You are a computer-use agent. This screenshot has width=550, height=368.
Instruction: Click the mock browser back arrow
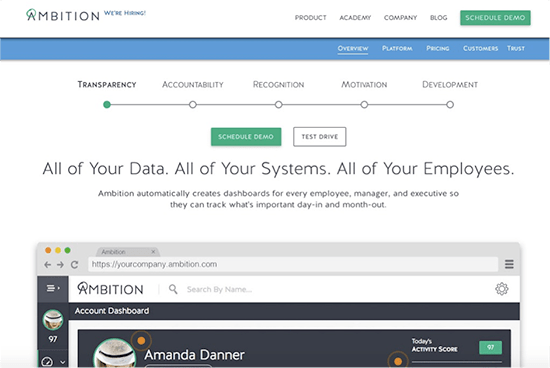(48, 265)
